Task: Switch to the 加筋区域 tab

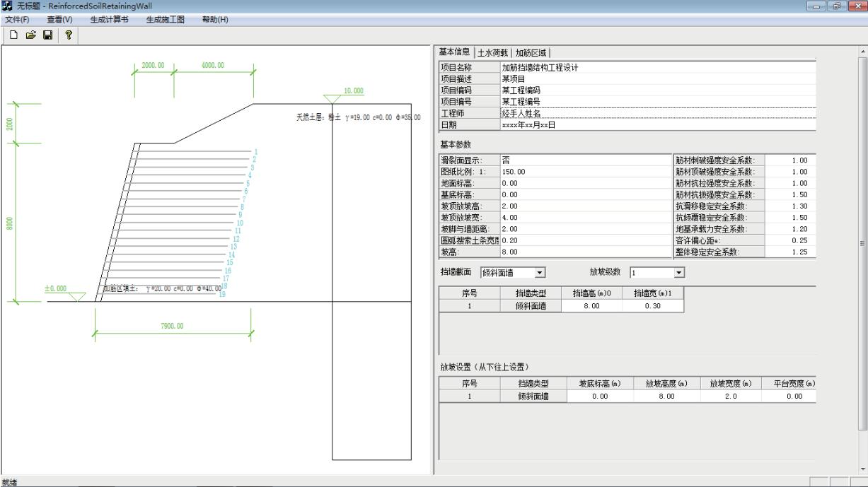Action: pos(531,52)
